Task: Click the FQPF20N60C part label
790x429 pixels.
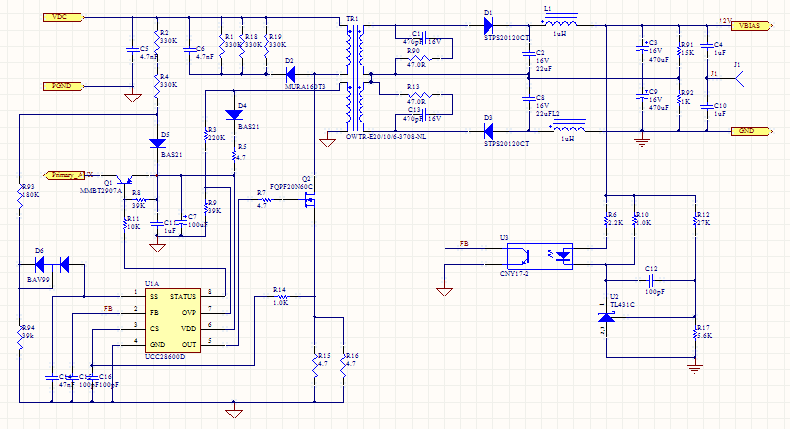Action: pyautogui.click(x=291, y=187)
